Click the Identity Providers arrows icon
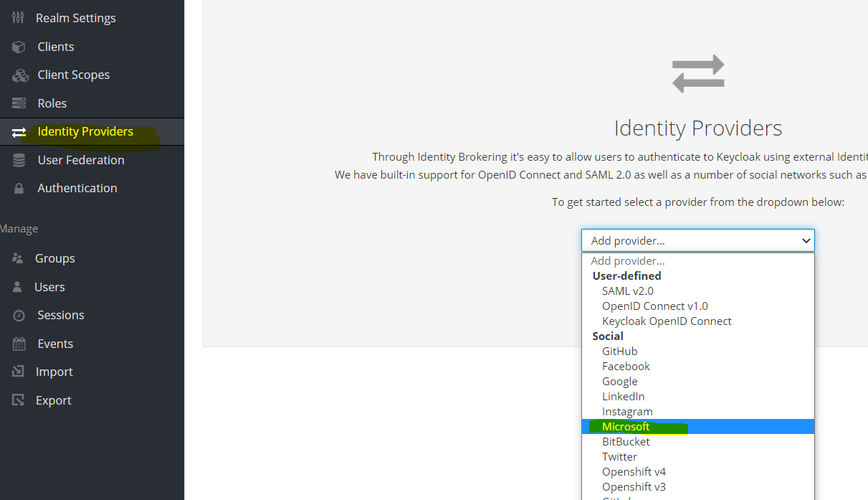This screenshot has width=868, height=500. [19, 131]
